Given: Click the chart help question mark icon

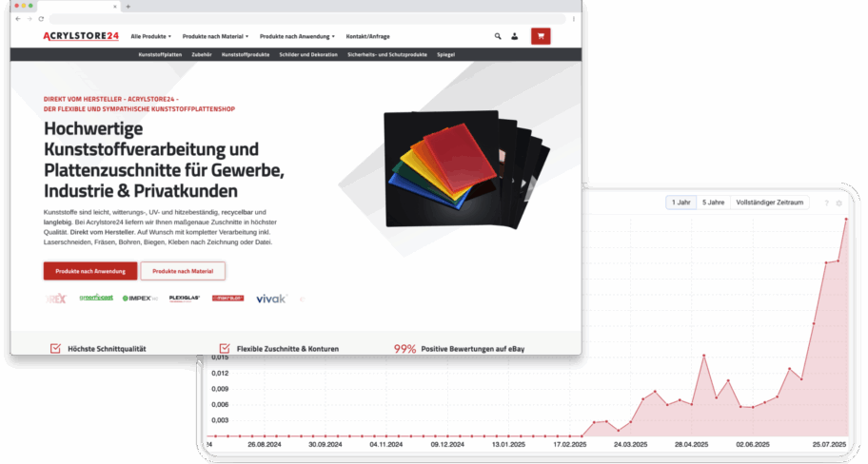Looking at the screenshot, I should click(x=826, y=203).
